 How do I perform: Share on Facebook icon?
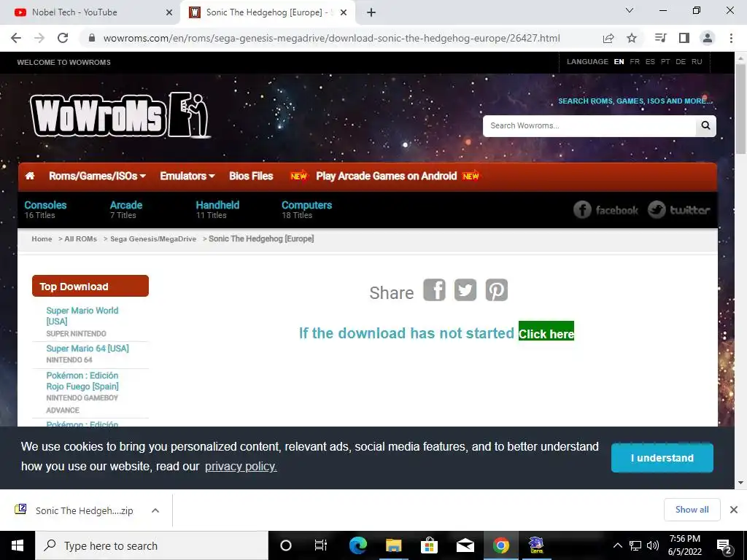click(x=435, y=290)
